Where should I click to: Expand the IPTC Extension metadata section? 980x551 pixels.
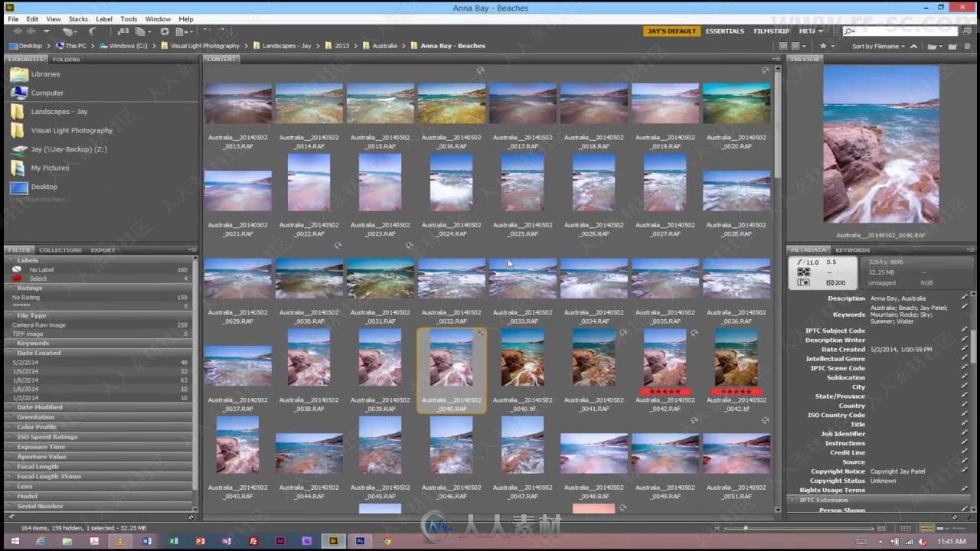click(877, 500)
